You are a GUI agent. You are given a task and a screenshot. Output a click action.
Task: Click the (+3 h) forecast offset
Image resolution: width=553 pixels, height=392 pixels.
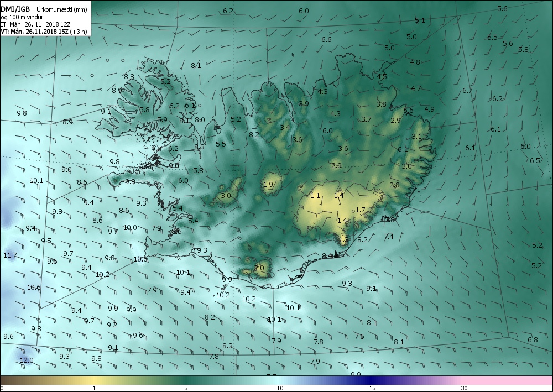tap(79, 32)
